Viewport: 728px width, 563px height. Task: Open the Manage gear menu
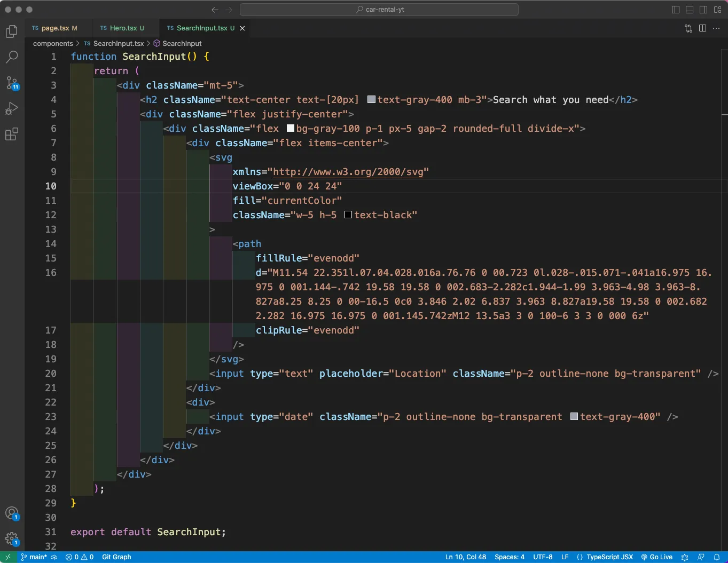(x=12, y=538)
